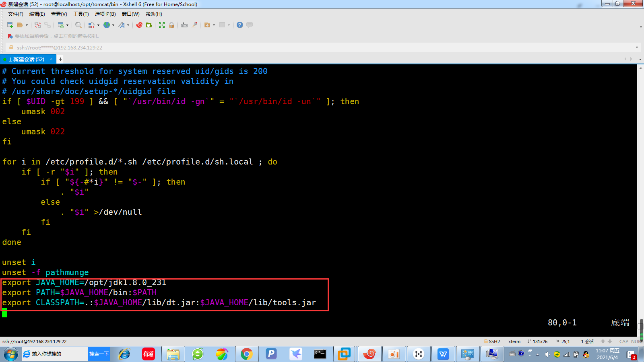Click the bookmark add-session arrow icon
This screenshot has width=644, height=362.
click(10, 36)
